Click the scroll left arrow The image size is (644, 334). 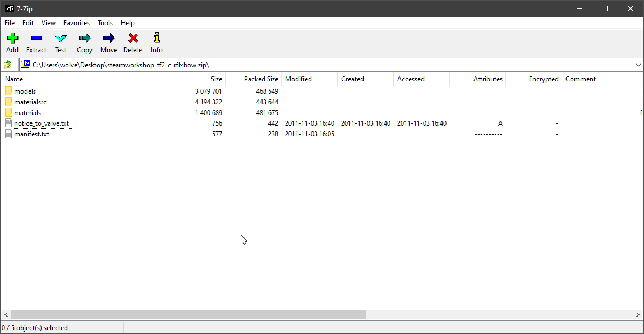click(6, 315)
